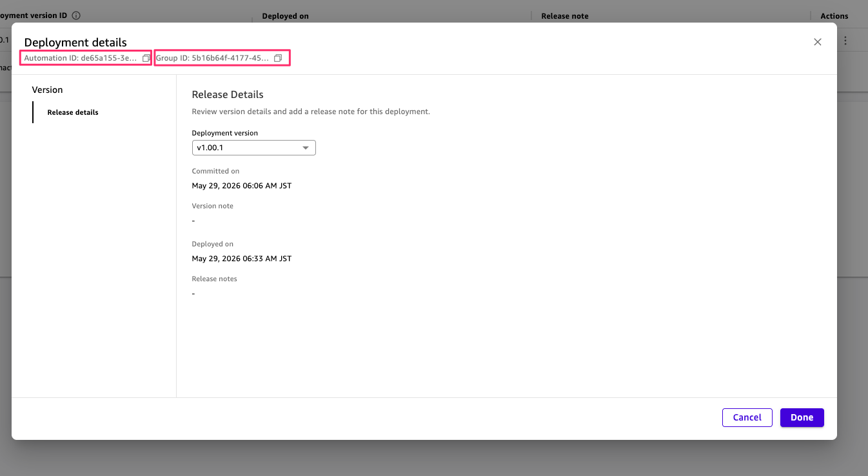Click the Cancel button

(747, 417)
